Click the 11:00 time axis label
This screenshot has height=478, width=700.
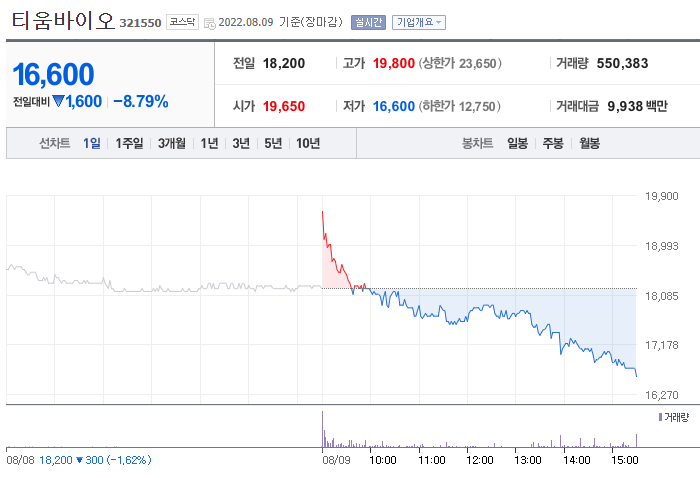tap(432, 460)
